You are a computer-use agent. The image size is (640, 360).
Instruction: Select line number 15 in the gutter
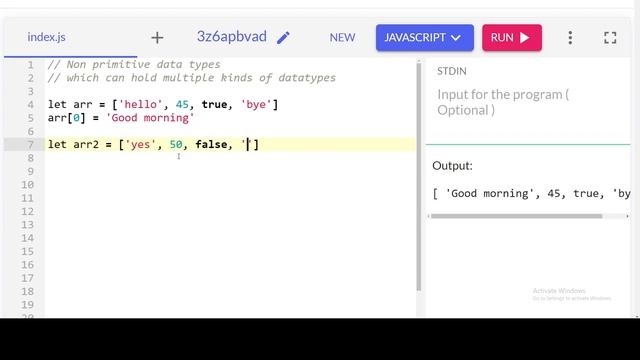(27, 251)
